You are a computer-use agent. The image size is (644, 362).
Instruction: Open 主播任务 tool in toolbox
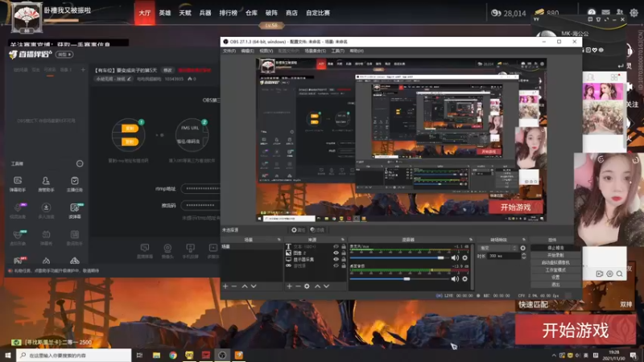[75, 183]
